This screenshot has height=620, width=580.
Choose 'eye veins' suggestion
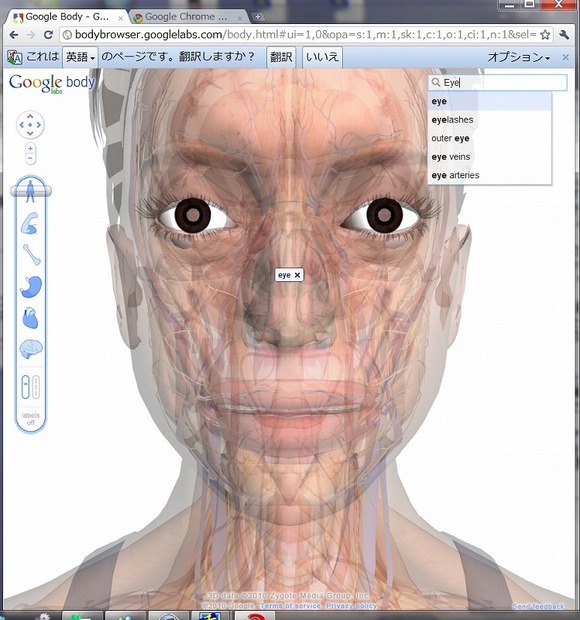click(x=489, y=157)
